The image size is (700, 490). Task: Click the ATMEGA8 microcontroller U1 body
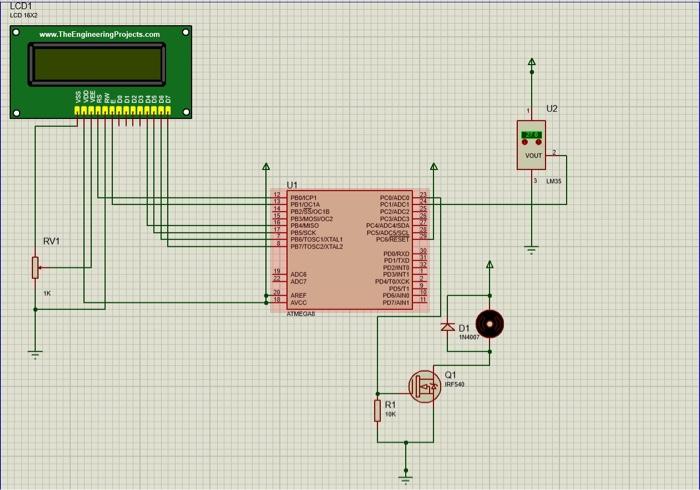(x=350, y=250)
